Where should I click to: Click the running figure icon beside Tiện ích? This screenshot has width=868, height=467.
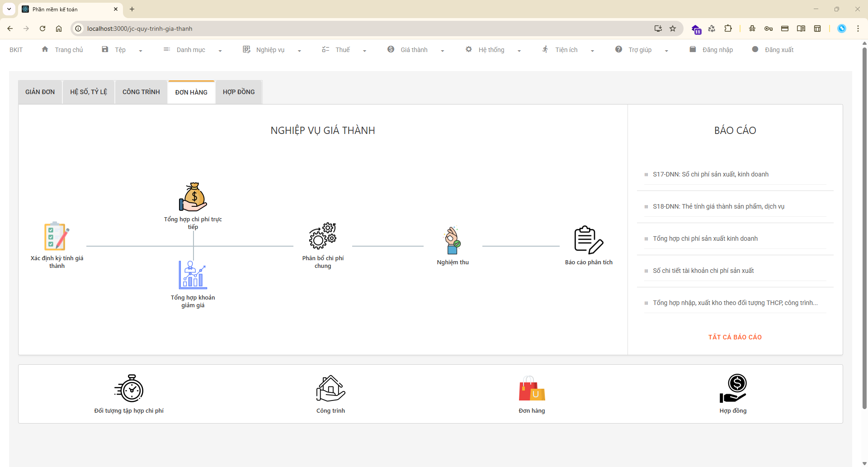545,49
